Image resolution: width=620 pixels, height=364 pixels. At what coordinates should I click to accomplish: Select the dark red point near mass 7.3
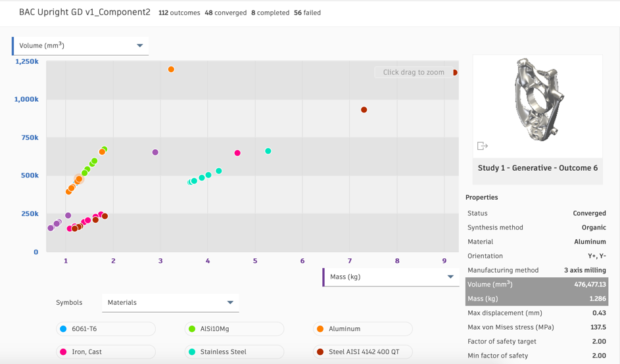pyautogui.click(x=364, y=110)
